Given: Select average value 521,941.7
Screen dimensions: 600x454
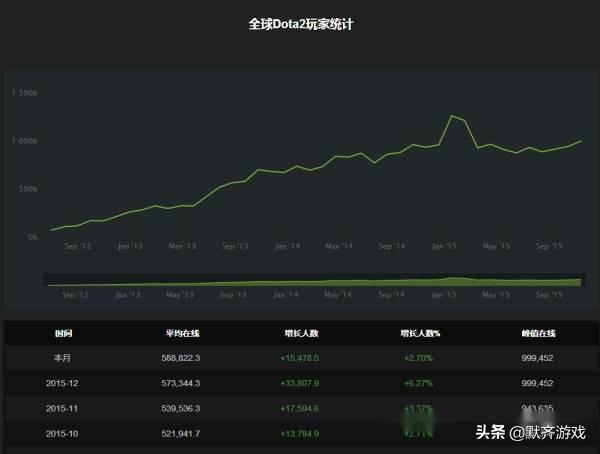Looking at the screenshot, I should point(181,434).
